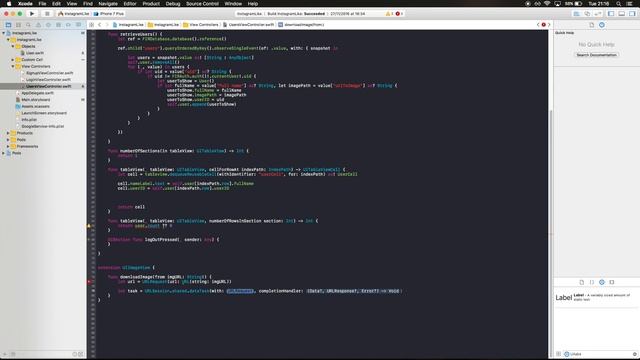Switch to the Standard editor
The height and width of the screenshot is (360, 640).
[x=576, y=13]
